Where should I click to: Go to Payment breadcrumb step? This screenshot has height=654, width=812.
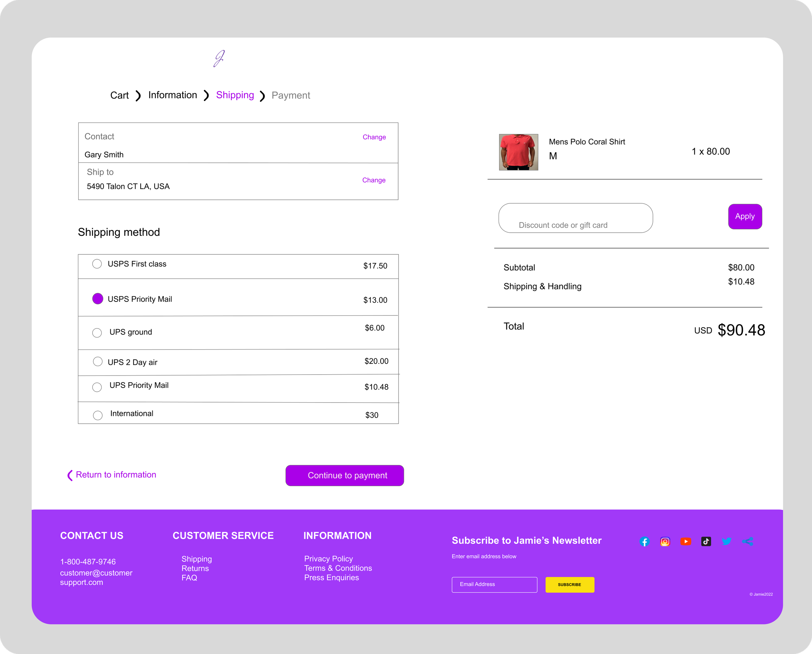pyautogui.click(x=291, y=95)
